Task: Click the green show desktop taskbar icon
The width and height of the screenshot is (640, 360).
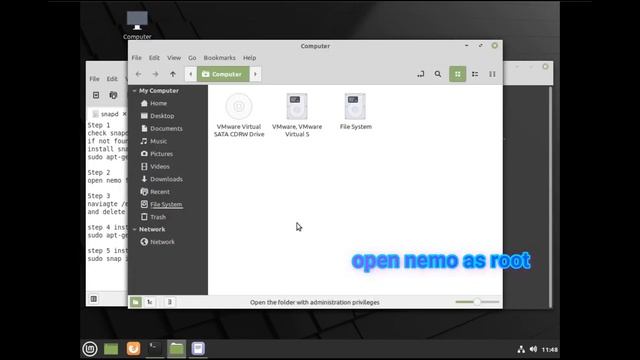Action: (111, 349)
